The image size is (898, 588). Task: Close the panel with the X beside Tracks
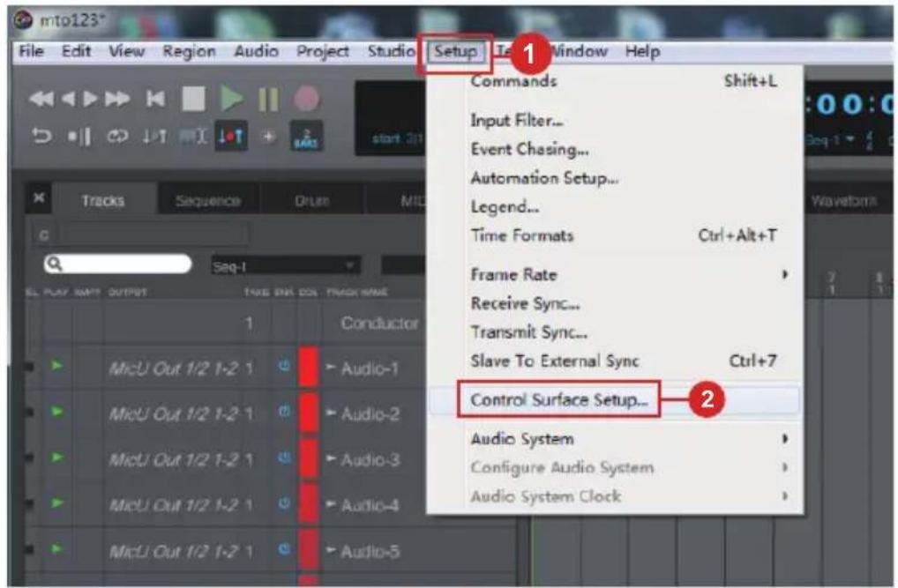coord(39,197)
